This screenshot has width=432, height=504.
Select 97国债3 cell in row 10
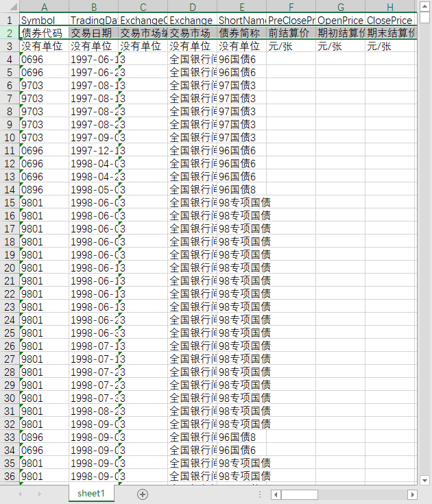click(x=241, y=138)
